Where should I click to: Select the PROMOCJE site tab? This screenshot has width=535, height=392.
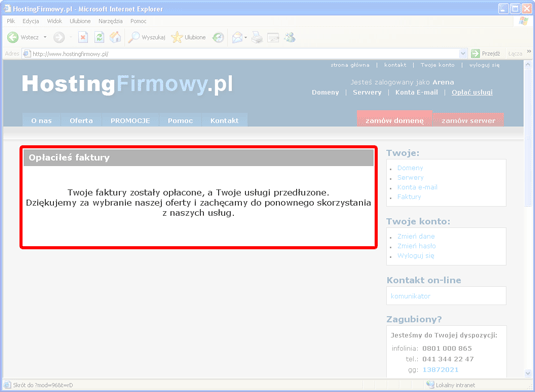pyautogui.click(x=130, y=120)
